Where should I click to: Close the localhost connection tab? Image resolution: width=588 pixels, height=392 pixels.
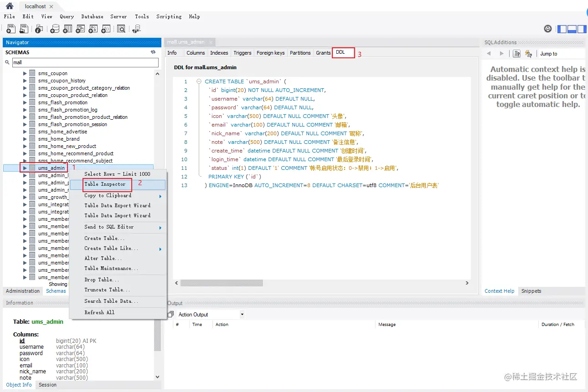pyautogui.click(x=51, y=6)
